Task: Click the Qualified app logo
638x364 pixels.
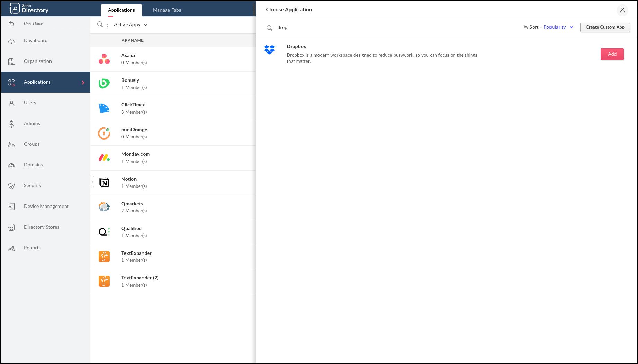Action: click(104, 232)
